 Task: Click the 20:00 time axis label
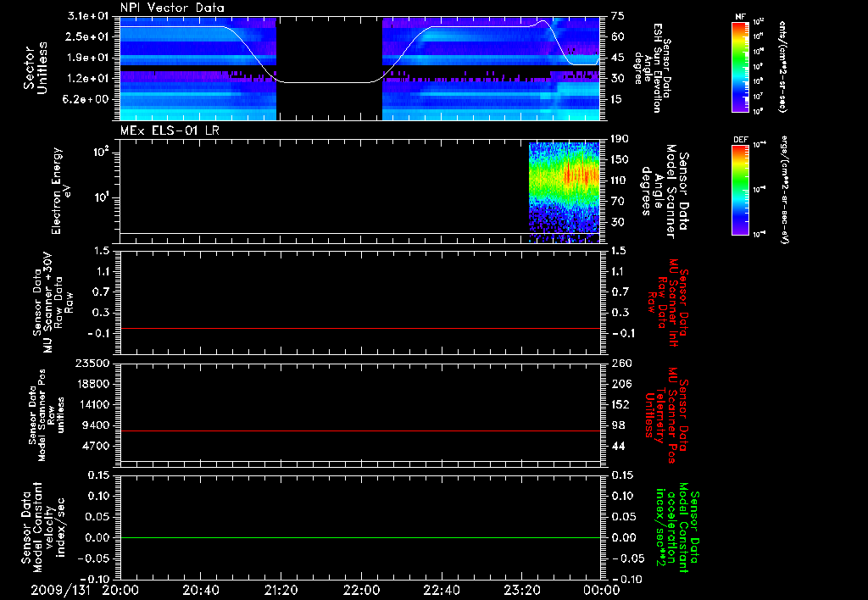coord(120,591)
